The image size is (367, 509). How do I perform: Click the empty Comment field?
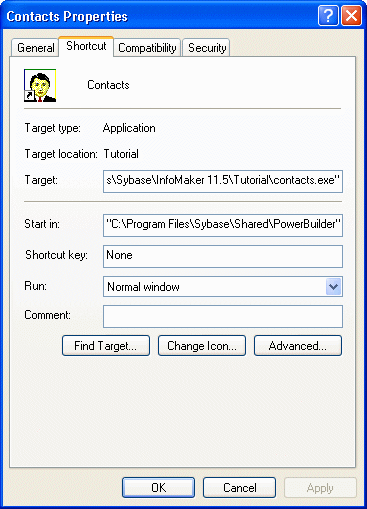pyautogui.click(x=223, y=316)
